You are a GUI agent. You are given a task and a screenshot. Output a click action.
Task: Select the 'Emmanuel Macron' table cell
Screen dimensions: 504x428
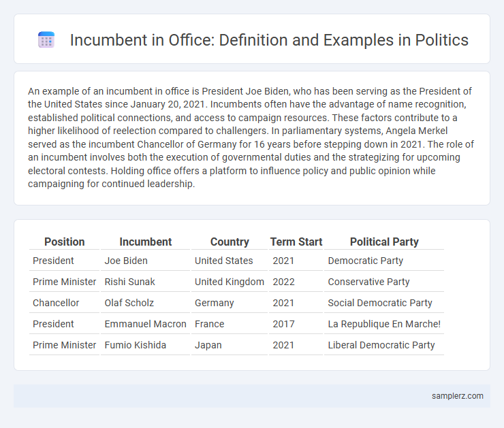click(x=145, y=324)
